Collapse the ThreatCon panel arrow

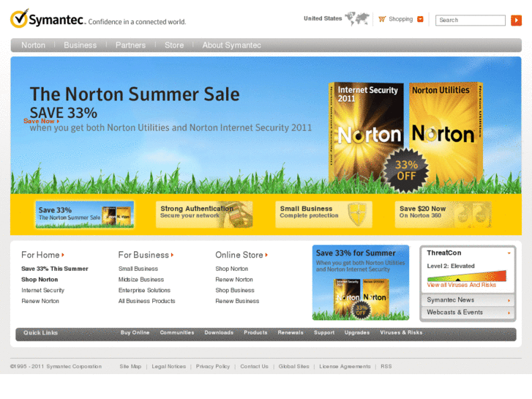tap(509, 253)
